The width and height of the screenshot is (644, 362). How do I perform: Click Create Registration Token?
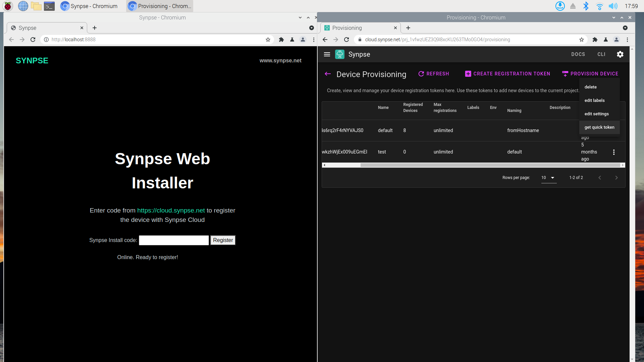(x=507, y=74)
